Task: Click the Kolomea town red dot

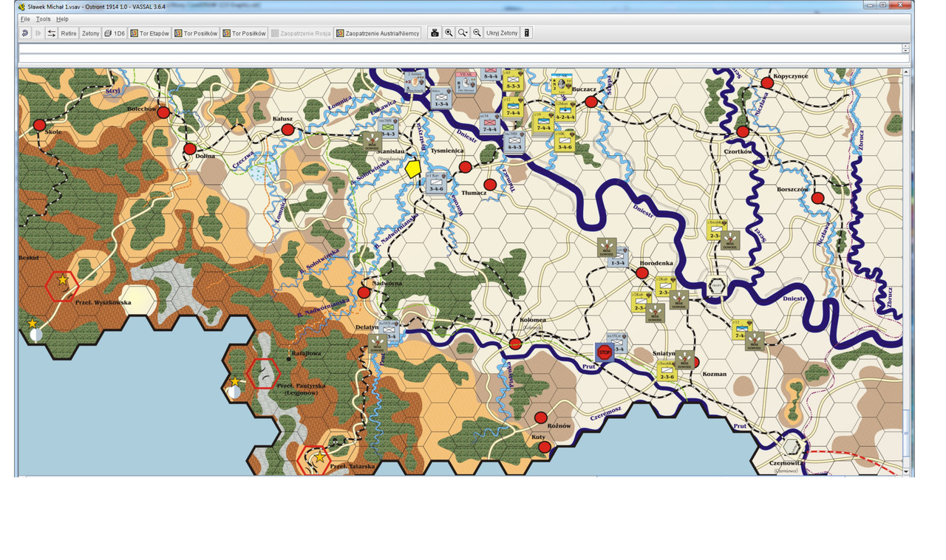Action: point(516,344)
